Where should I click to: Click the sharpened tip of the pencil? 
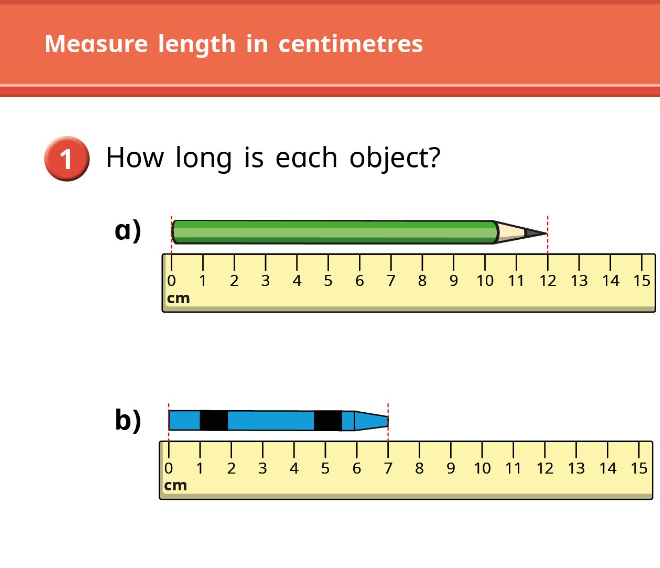(x=534, y=233)
